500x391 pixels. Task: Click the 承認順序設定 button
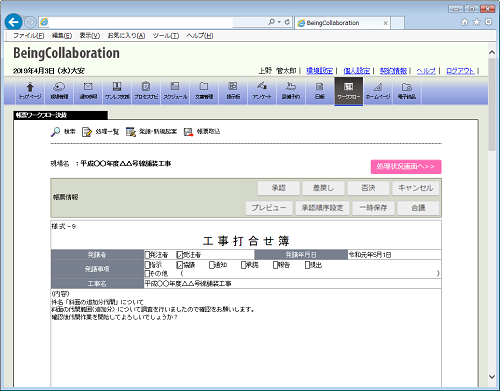[x=322, y=208]
